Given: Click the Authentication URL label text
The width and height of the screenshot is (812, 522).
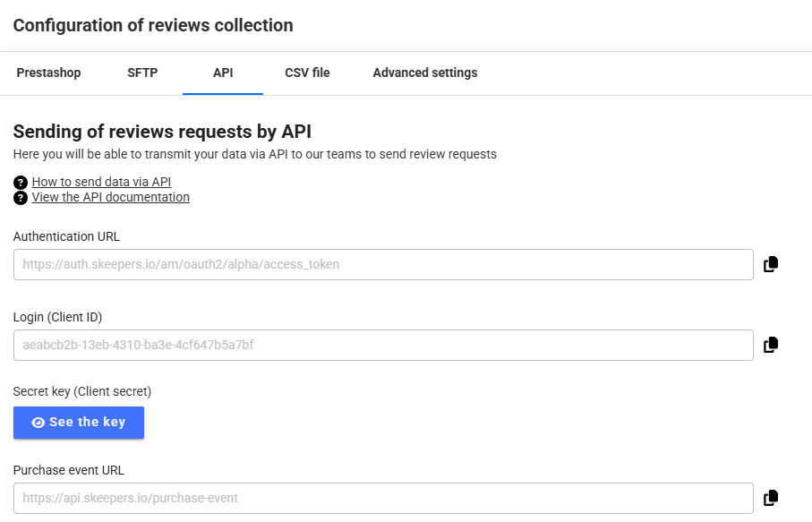Looking at the screenshot, I should (x=66, y=236).
